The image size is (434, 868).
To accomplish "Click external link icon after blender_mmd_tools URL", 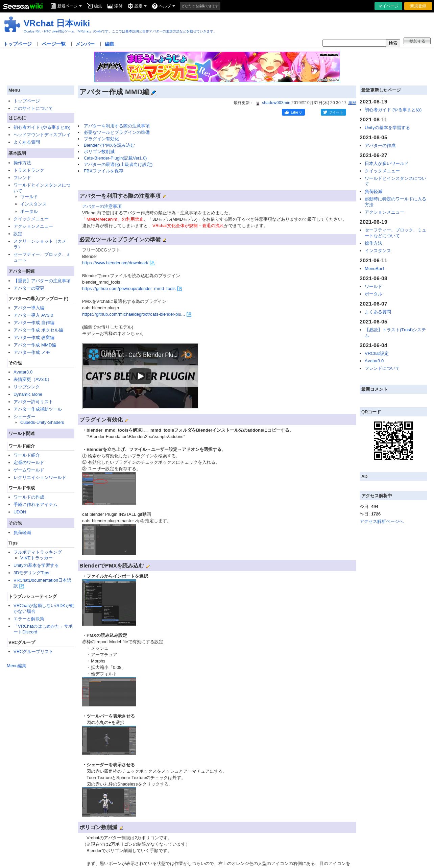I will [x=179, y=289].
